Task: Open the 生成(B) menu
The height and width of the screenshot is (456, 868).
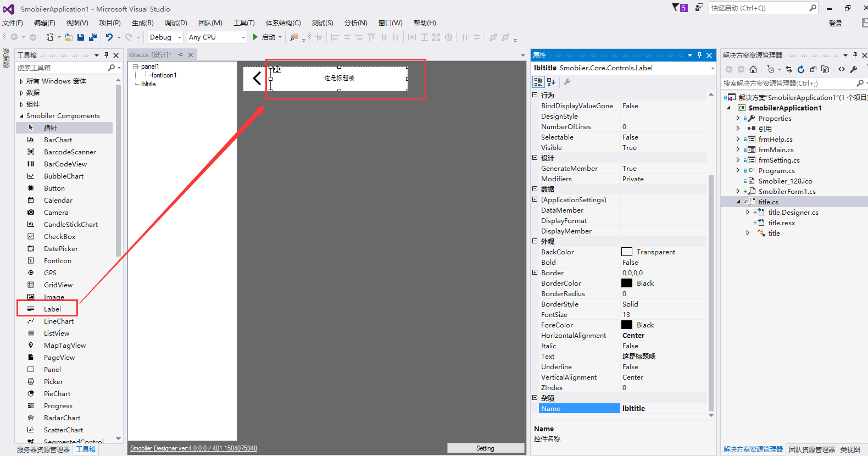Action: click(143, 23)
